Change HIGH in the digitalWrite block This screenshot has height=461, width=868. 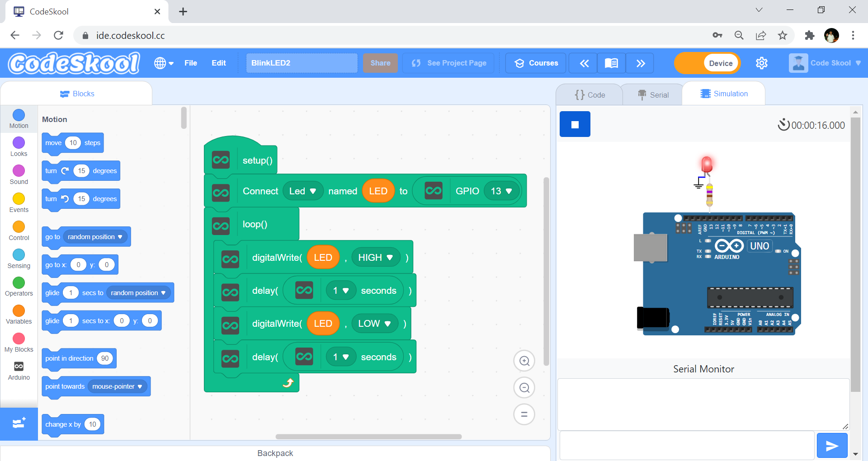(x=375, y=257)
